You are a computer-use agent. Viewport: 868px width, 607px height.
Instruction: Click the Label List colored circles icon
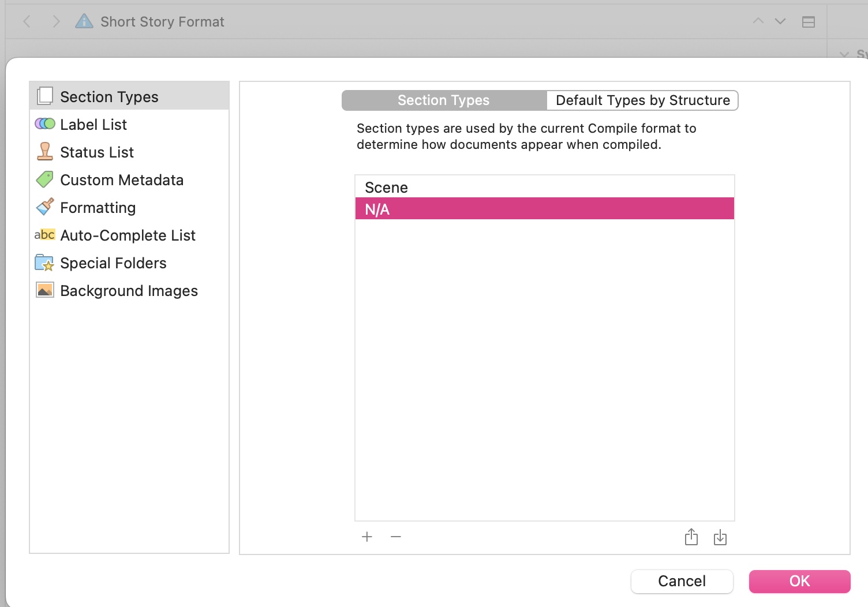[45, 124]
